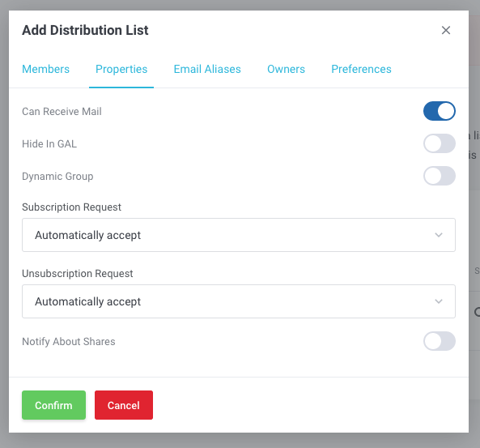Open the Subscription Request dropdown
480x448 pixels.
point(239,235)
